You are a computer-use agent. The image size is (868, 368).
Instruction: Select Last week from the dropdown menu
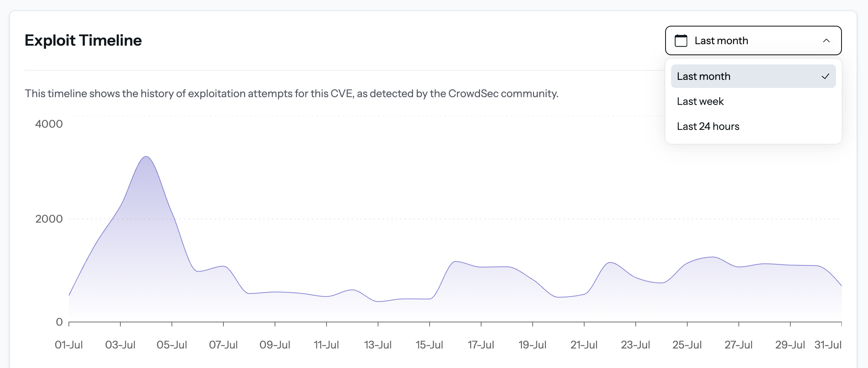tap(700, 101)
